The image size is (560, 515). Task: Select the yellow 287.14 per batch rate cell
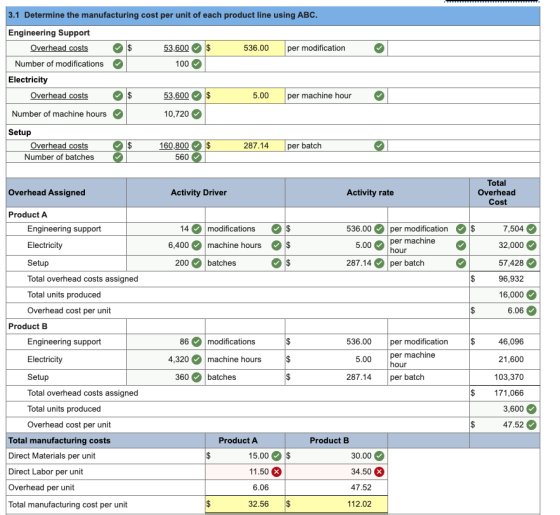(245, 146)
